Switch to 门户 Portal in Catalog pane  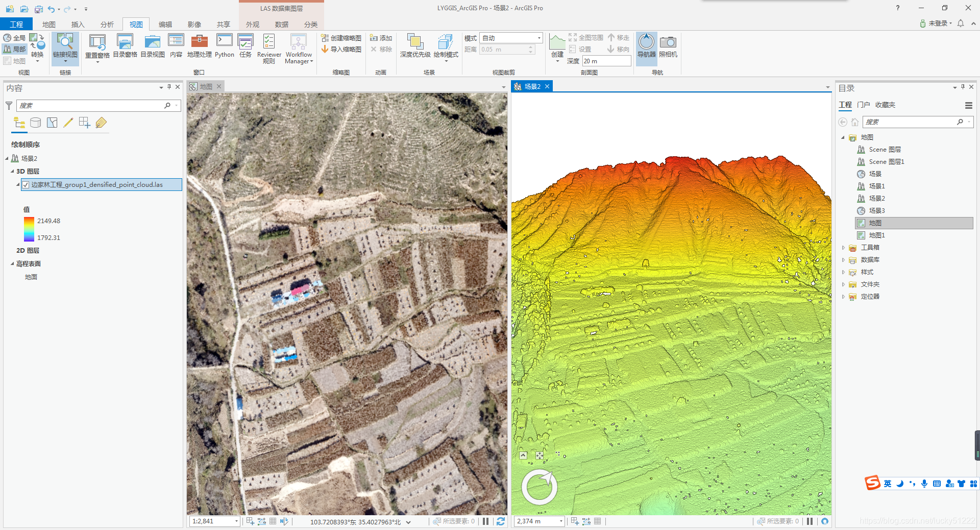tap(864, 105)
